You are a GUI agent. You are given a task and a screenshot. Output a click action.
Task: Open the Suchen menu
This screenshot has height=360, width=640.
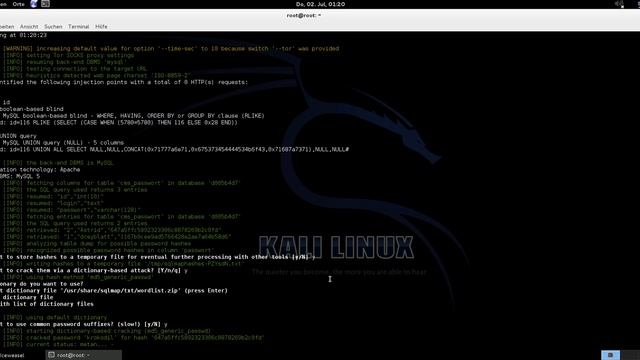point(53,27)
